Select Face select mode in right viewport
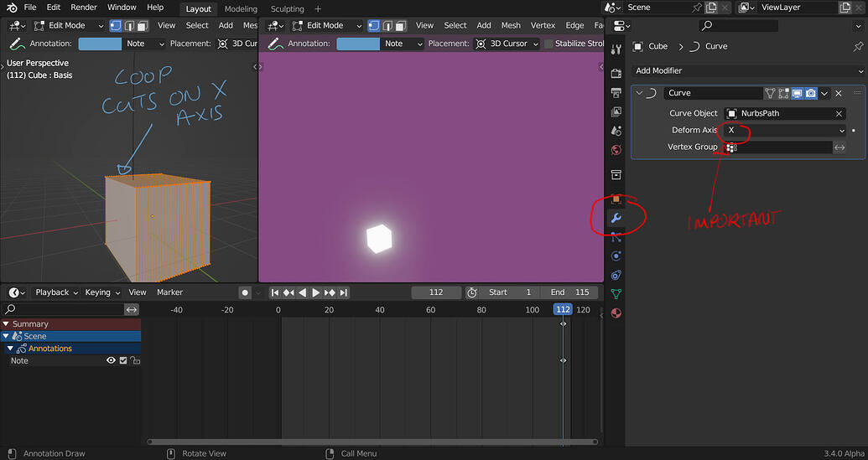Image resolution: width=868 pixels, height=460 pixels. (401, 25)
